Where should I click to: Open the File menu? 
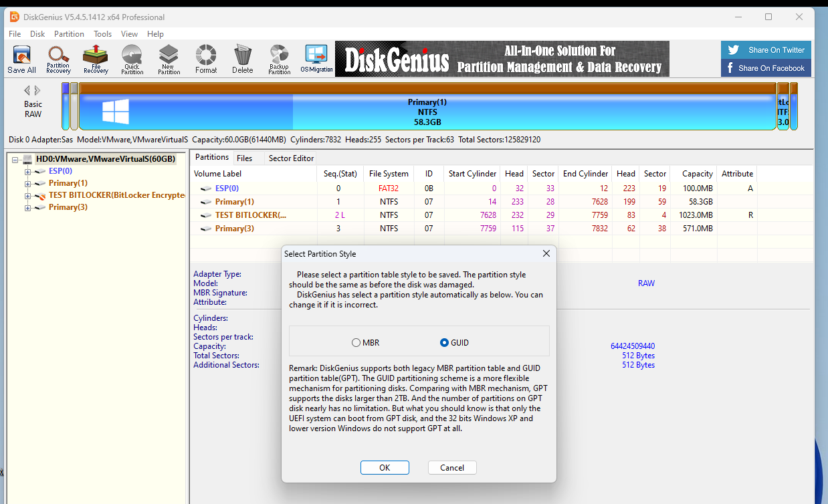point(15,34)
